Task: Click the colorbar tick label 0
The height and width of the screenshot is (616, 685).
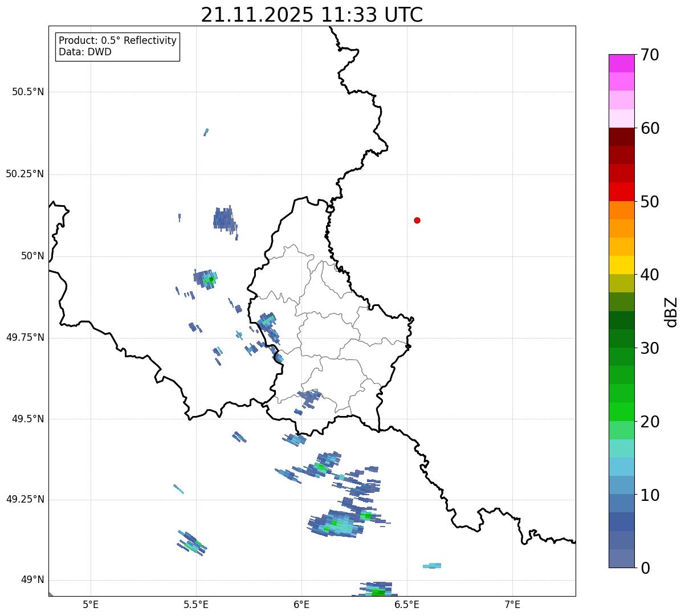Action: pos(645,568)
